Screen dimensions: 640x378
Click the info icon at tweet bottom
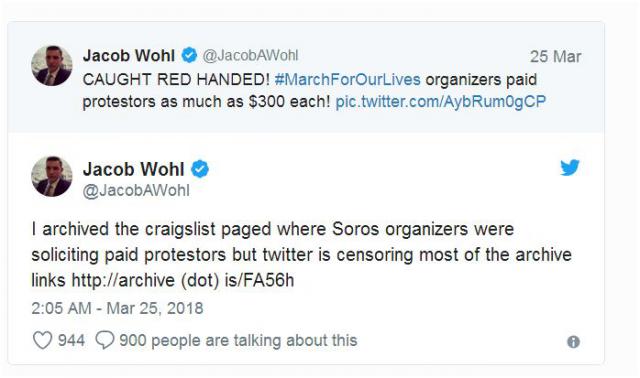click(x=573, y=342)
